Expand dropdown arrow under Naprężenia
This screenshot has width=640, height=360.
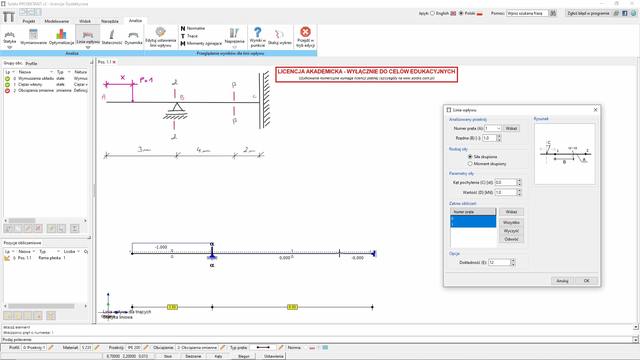coord(234,47)
